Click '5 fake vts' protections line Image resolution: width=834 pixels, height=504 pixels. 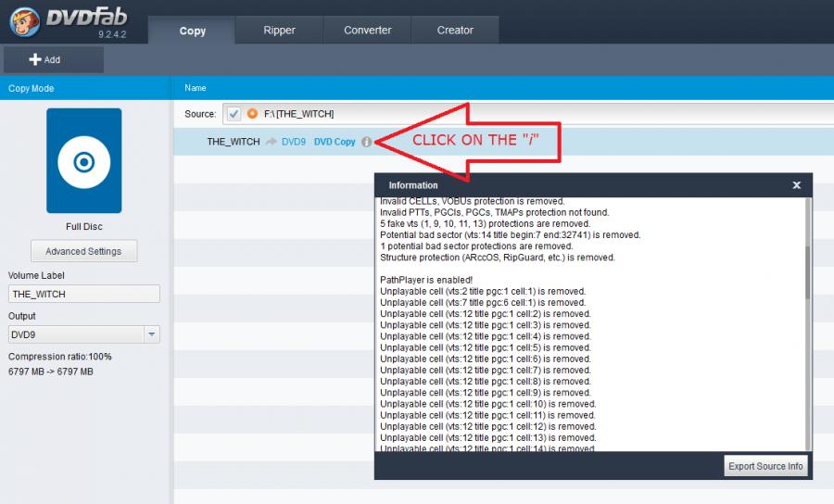tap(485, 224)
